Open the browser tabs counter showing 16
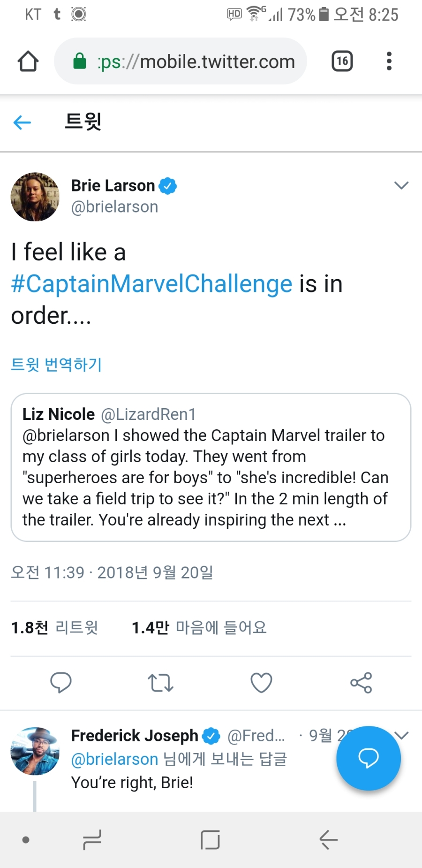The height and width of the screenshot is (868, 422). (x=342, y=61)
